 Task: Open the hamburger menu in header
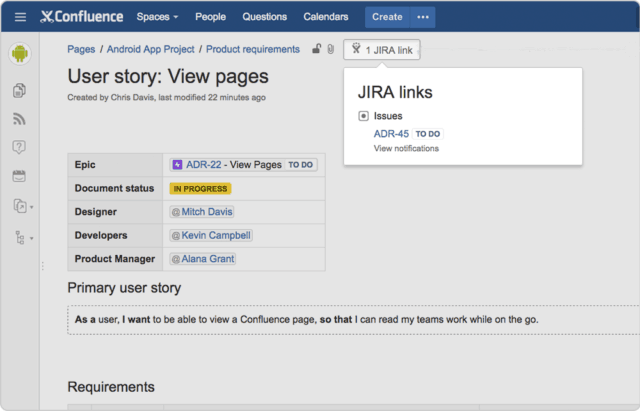point(20,17)
